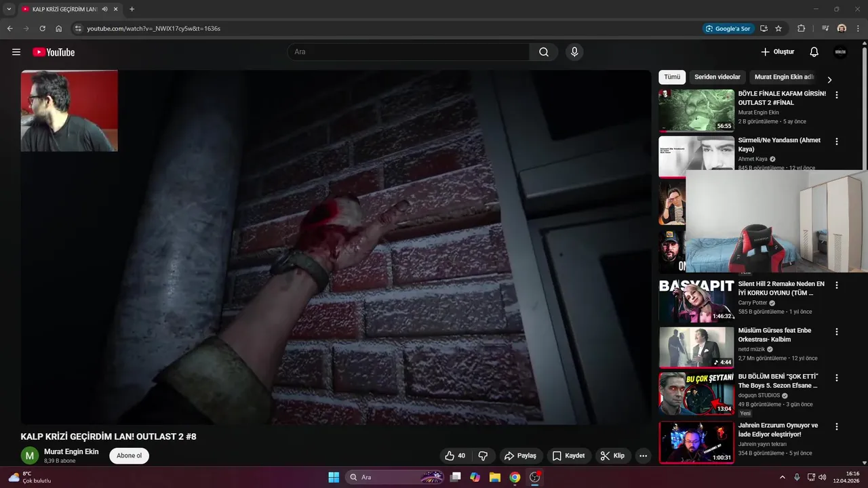The height and width of the screenshot is (488, 868).
Task: Open File Explorer from taskbar
Action: tap(495, 477)
